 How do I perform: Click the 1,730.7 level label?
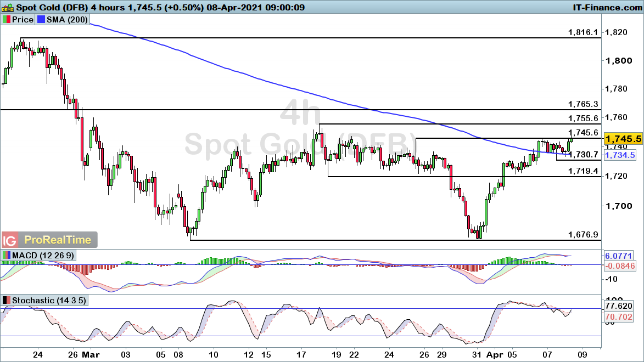coord(583,154)
